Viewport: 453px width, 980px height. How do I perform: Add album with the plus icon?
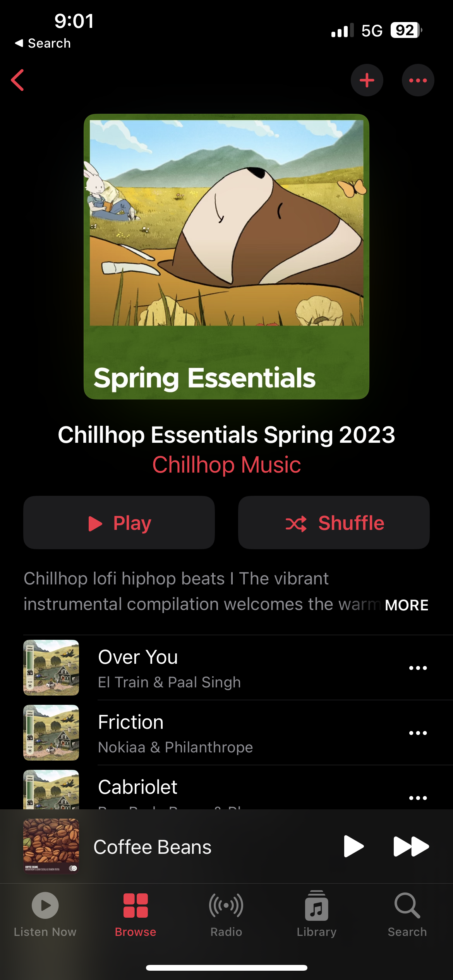pos(367,80)
